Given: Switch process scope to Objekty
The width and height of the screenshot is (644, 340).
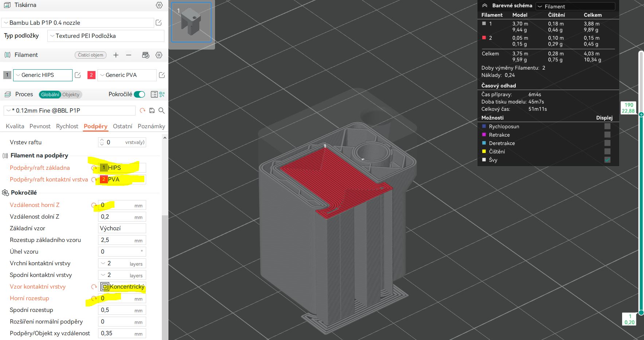Looking at the screenshot, I should pyautogui.click(x=71, y=95).
